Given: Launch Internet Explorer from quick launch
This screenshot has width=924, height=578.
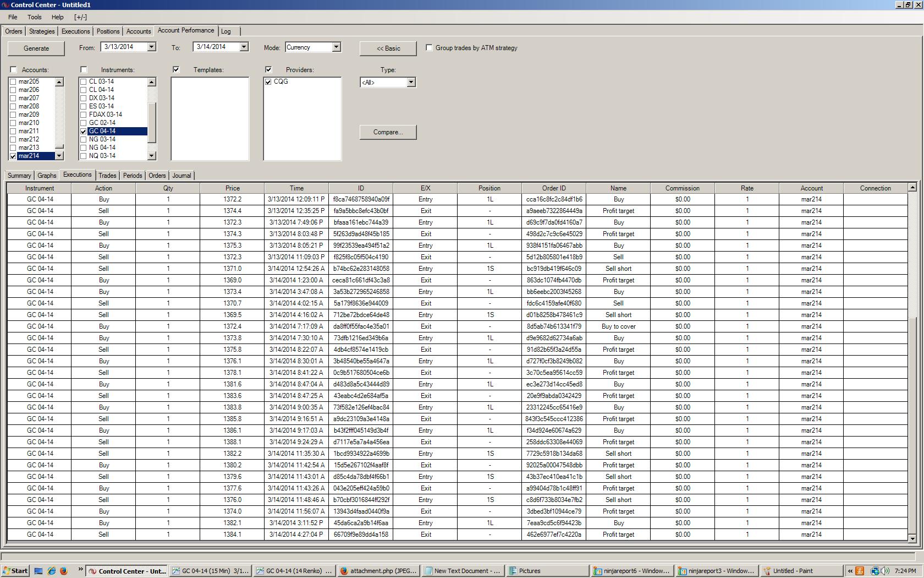Looking at the screenshot, I should click(x=51, y=571).
